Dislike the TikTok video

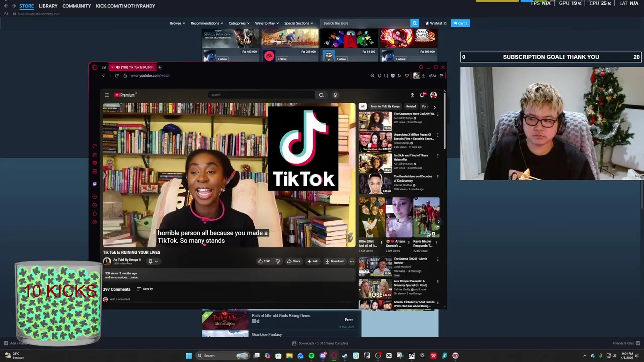[277, 261]
